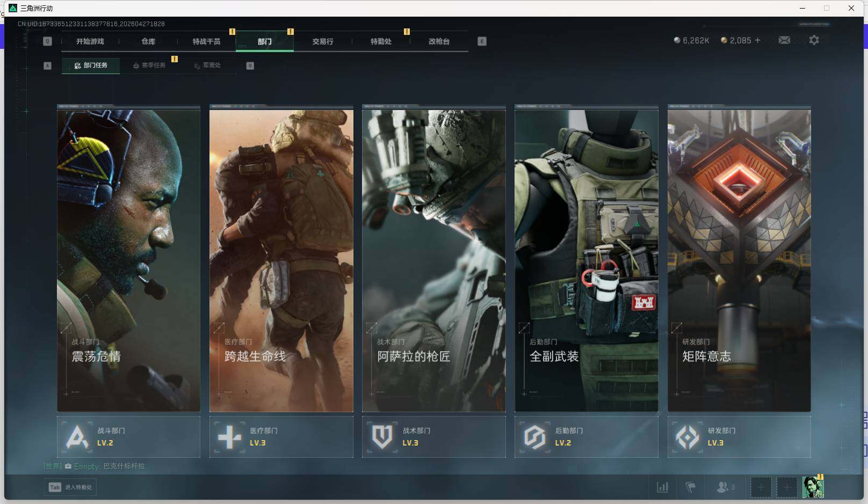Click the first empty squad slot plus
868x504 pixels.
(761, 487)
